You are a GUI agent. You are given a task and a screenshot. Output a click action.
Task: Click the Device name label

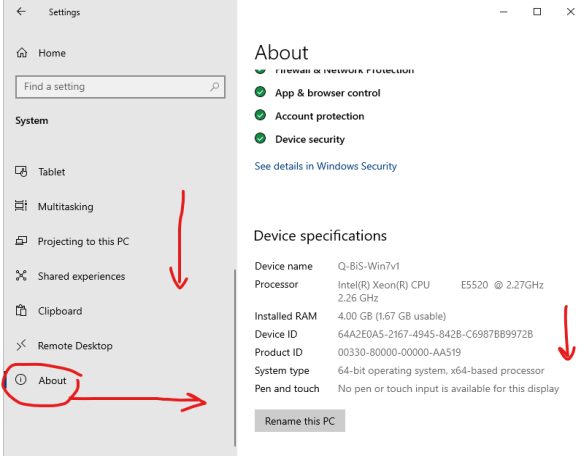283,266
